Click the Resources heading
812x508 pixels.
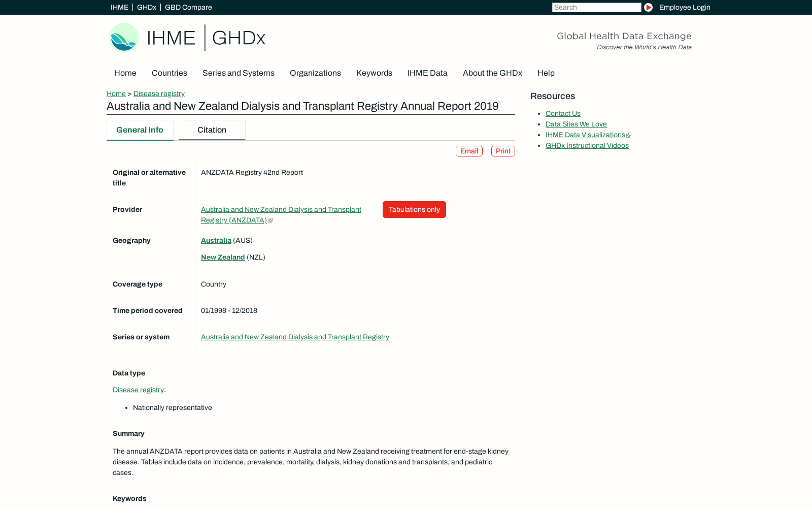(553, 97)
